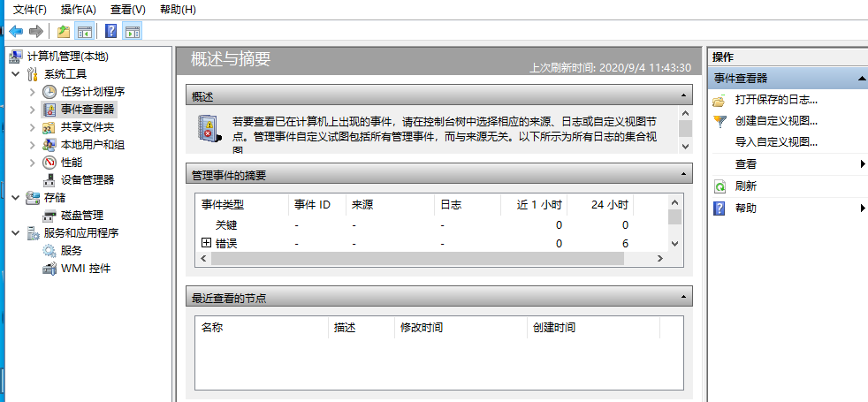Click 创建自定义视图... action
Image resolution: width=868 pixels, height=402 pixels.
click(777, 121)
